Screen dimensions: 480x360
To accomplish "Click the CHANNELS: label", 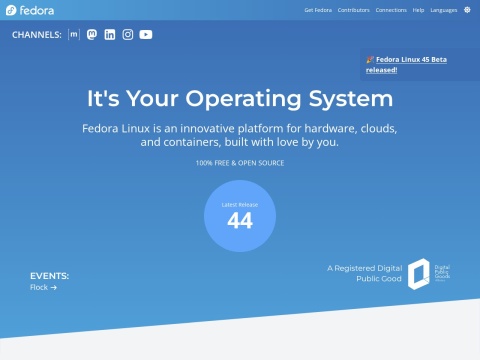I will 37,35.
